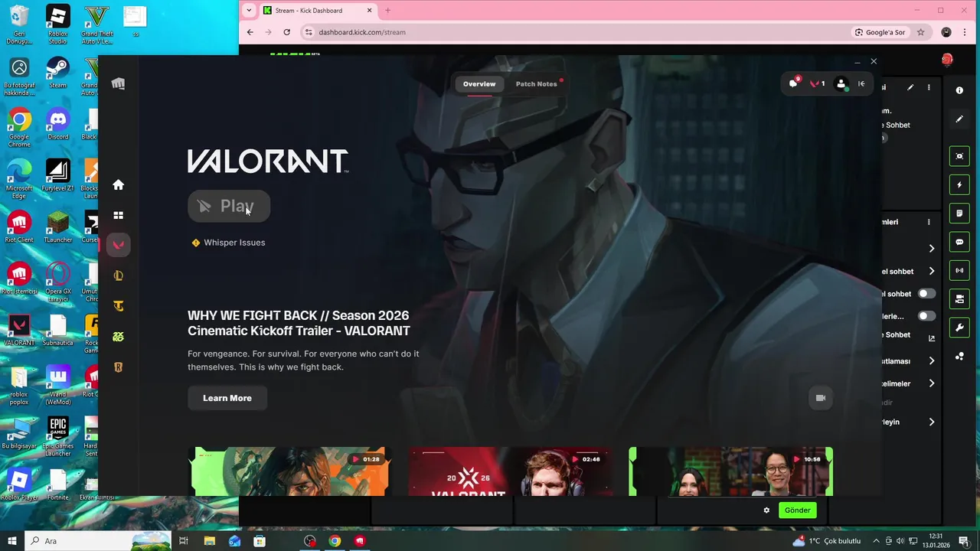Bookmark this page with the star icon
980x551 pixels.
(x=921, y=32)
